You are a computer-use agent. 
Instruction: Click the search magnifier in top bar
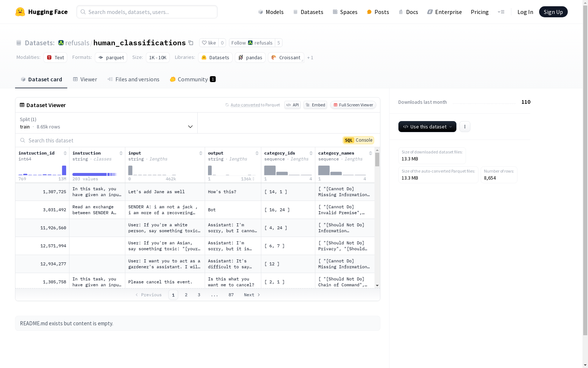[83, 12]
